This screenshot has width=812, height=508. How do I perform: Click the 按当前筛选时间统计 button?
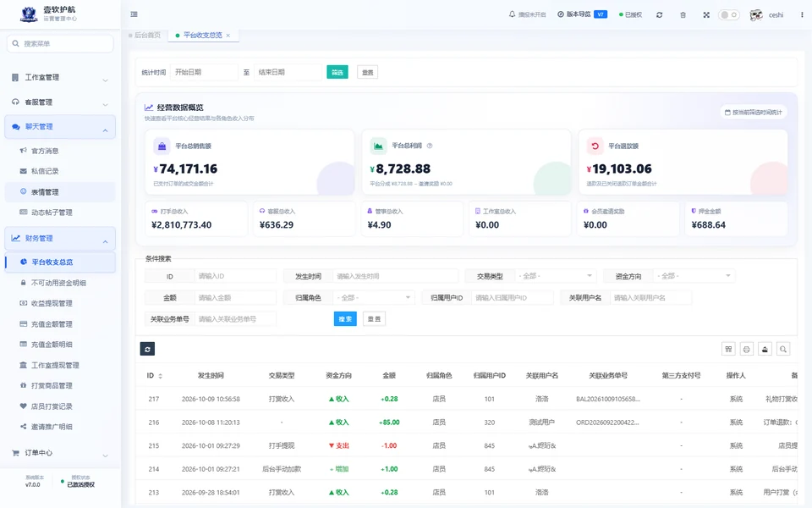(x=754, y=112)
